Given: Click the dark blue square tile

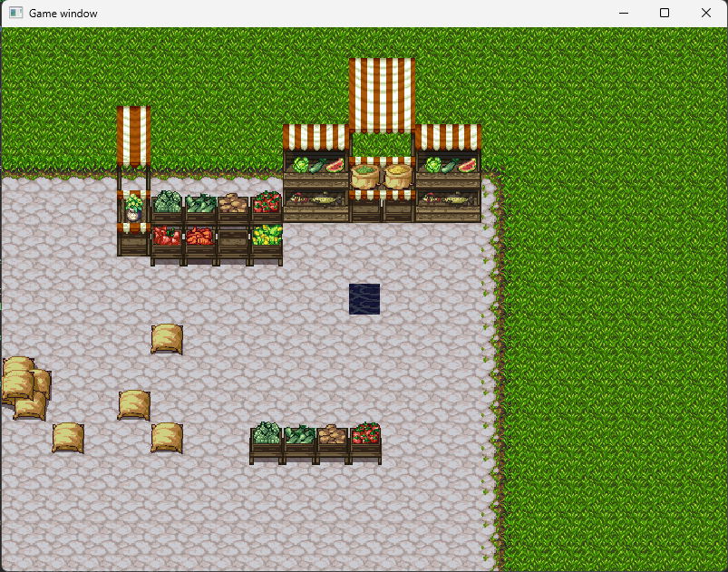Looking at the screenshot, I should [x=364, y=299].
